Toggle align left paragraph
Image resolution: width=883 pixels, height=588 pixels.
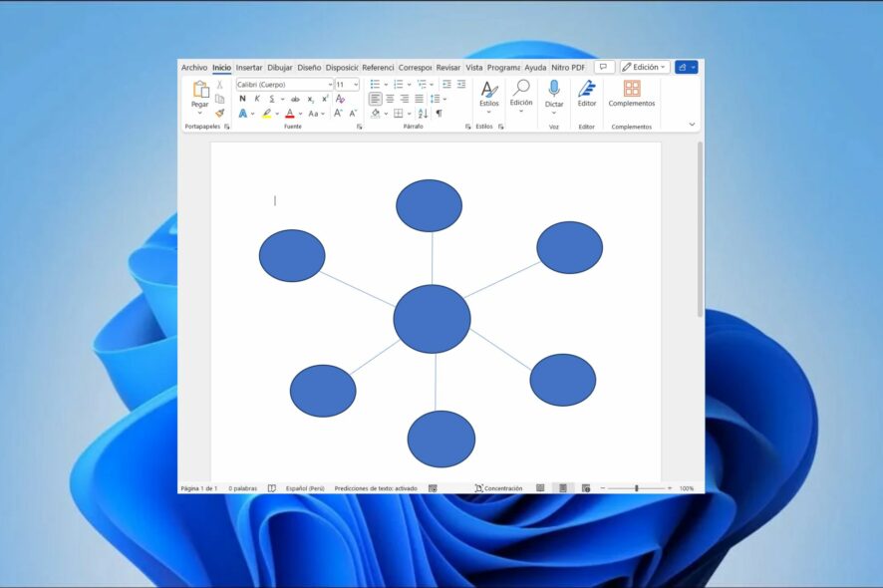point(375,99)
